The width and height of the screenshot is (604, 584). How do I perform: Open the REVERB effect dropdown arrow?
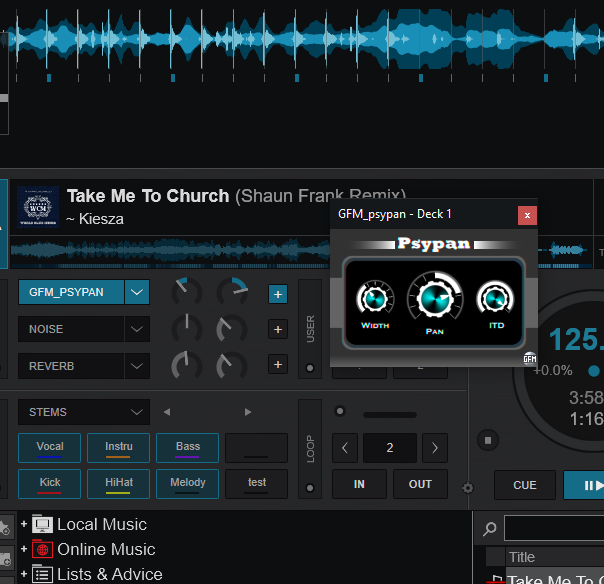click(137, 366)
